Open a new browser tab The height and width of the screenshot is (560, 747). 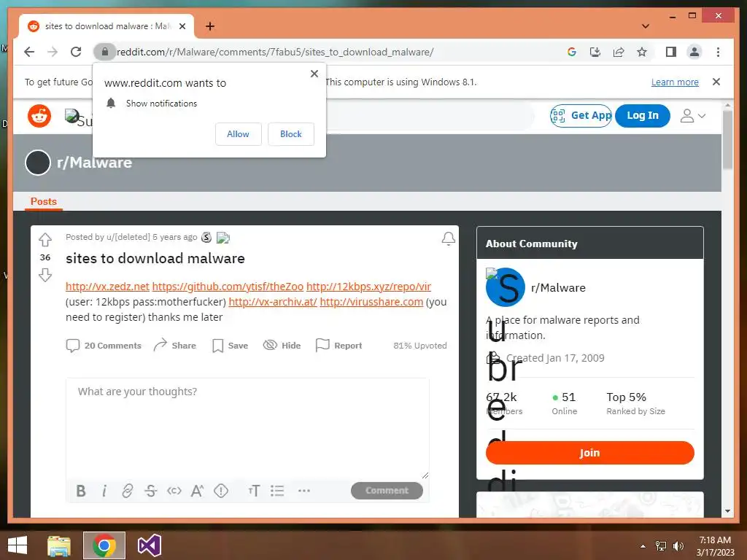coord(209,26)
